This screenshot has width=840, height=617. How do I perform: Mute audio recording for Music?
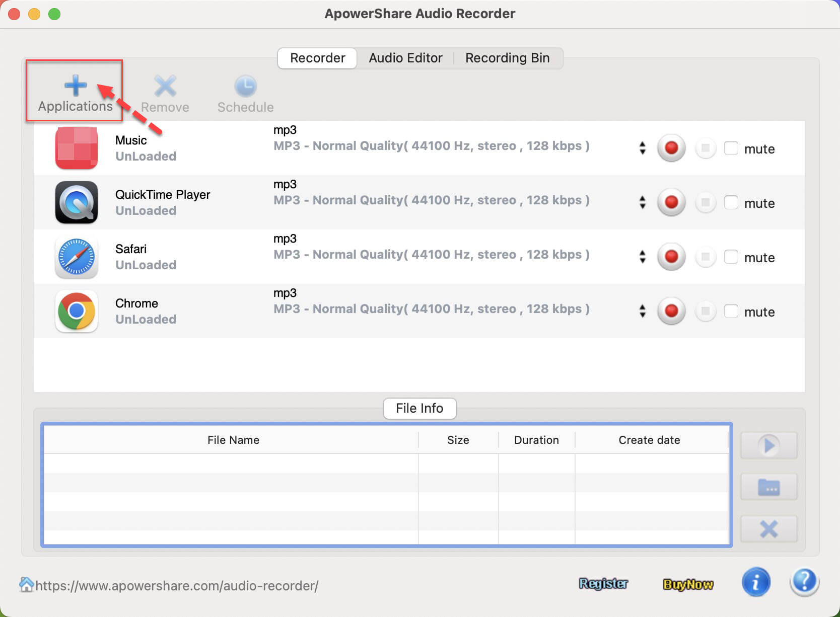[731, 148]
